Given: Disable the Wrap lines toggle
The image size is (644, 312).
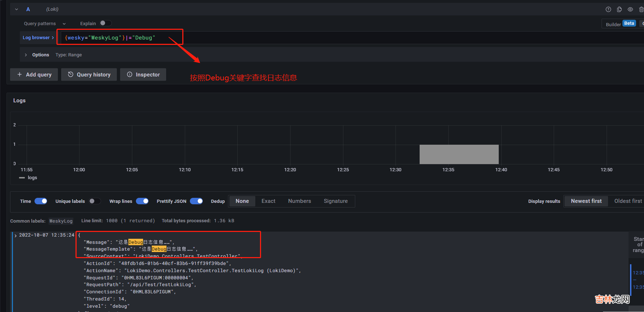Looking at the screenshot, I should [x=142, y=201].
